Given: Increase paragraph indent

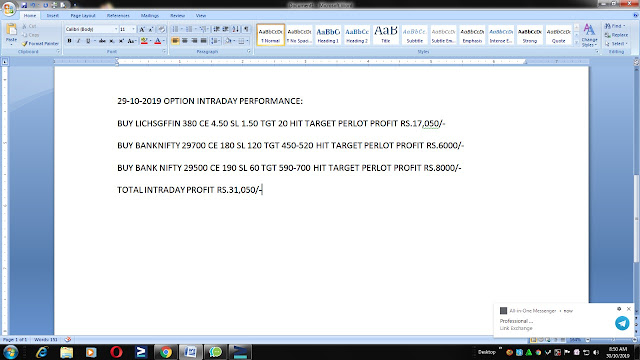Looking at the screenshot, I should (226, 29).
